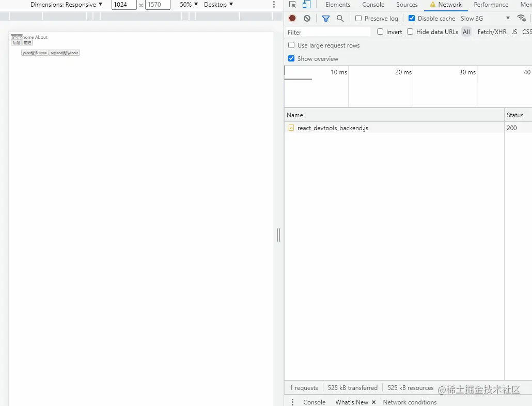The image size is (532, 406).
Task: Click the push跳转Home button
Action: tap(35, 53)
